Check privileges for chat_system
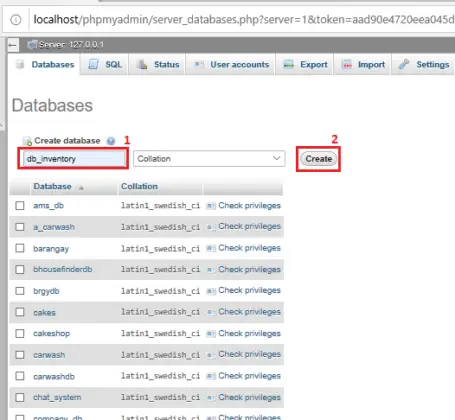Screen dimensions: 455x420 coord(249,397)
